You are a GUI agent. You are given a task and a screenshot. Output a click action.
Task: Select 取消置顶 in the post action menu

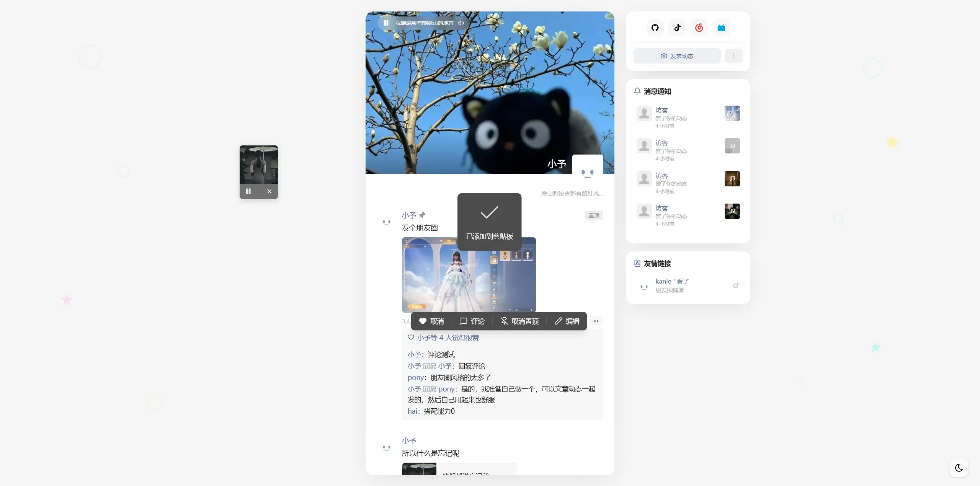coord(519,321)
